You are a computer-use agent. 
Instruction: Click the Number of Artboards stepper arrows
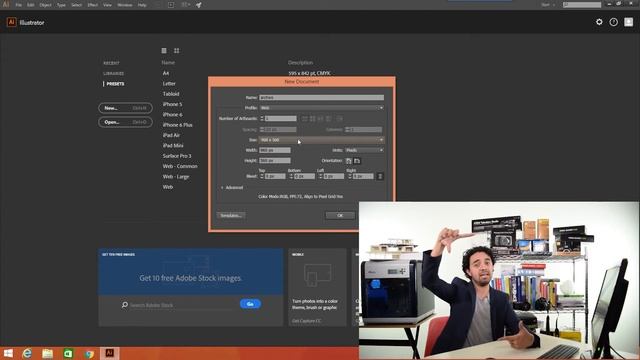262,118
